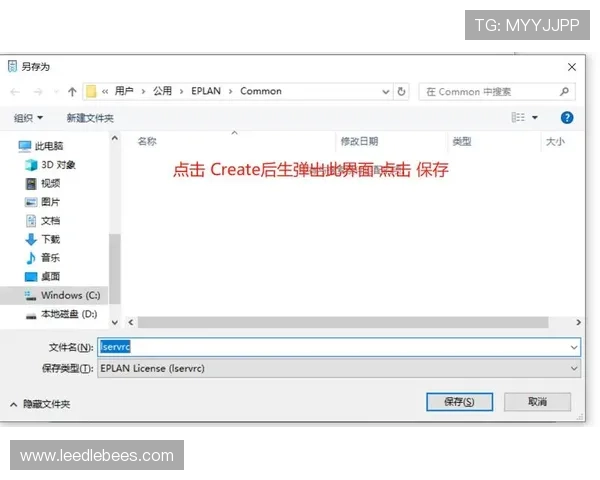Screen dimensions: 600x480
Task: Click the Save (保存) button
Action: tap(459, 402)
